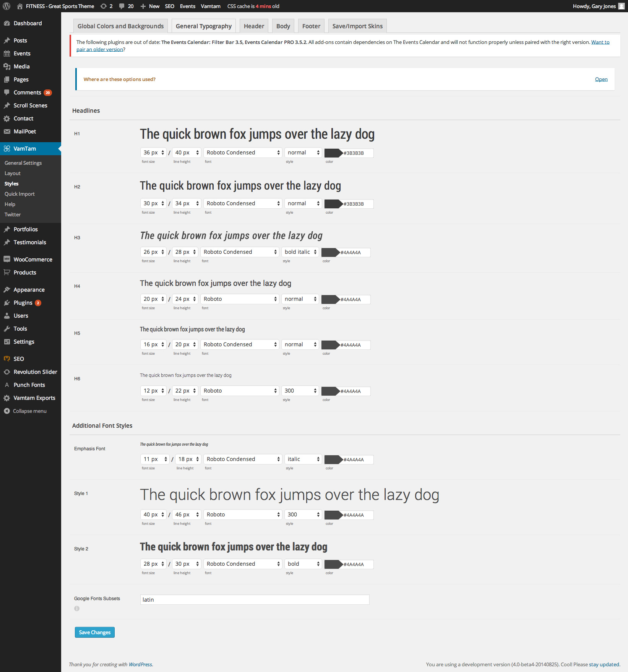Open the H6 font size dropdown
The height and width of the screenshot is (672, 628).
(153, 391)
